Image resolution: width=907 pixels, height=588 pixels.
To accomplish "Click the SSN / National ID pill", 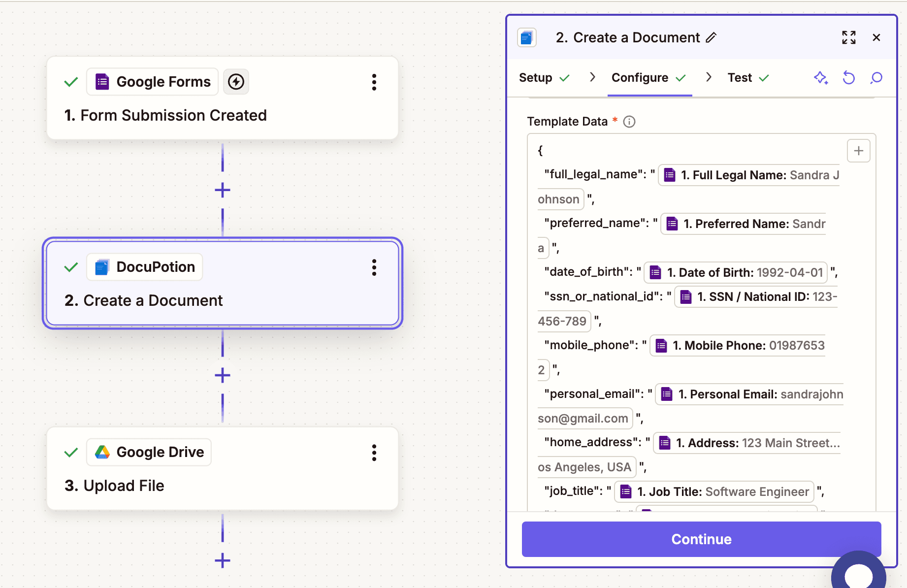I will point(756,297).
